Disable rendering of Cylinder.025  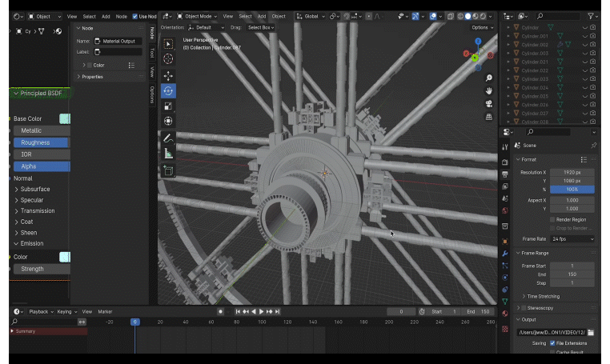click(x=593, y=96)
